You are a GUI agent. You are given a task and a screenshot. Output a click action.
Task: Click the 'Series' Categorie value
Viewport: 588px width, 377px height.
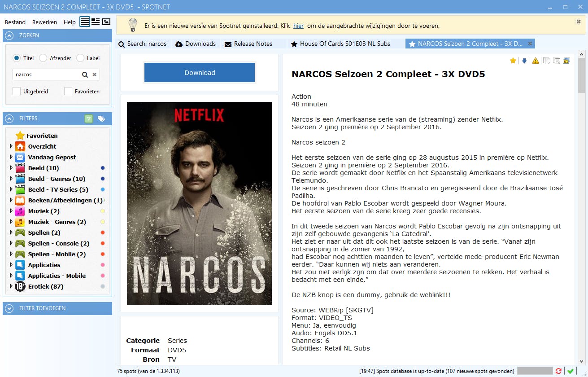click(177, 341)
